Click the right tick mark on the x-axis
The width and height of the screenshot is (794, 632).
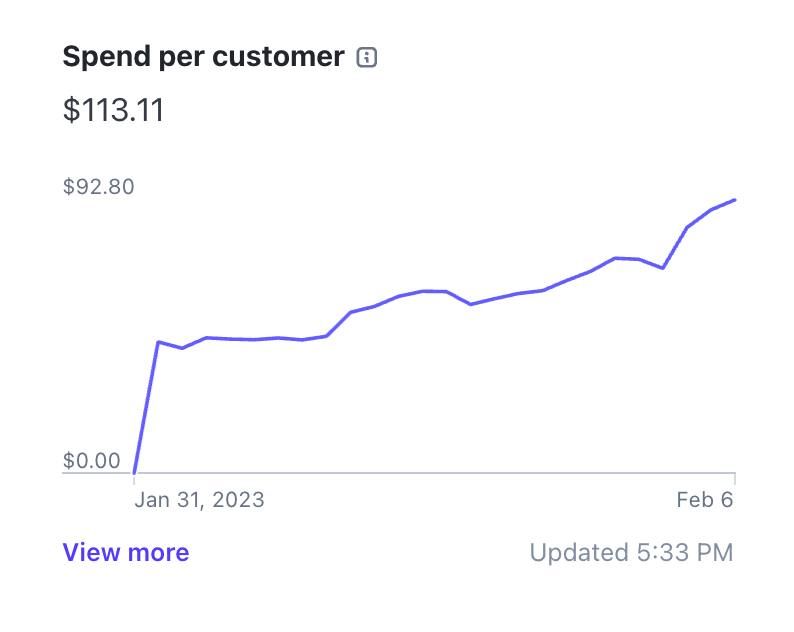tap(735, 478)
